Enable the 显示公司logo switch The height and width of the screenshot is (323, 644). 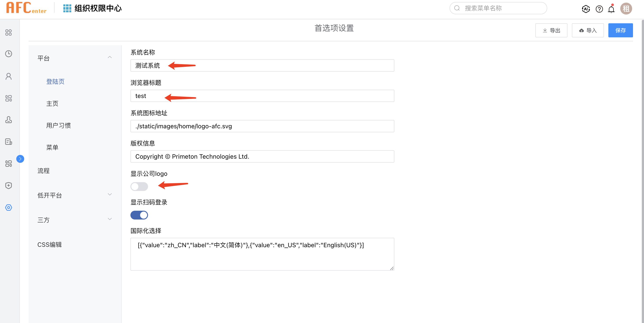coord(139,186)
